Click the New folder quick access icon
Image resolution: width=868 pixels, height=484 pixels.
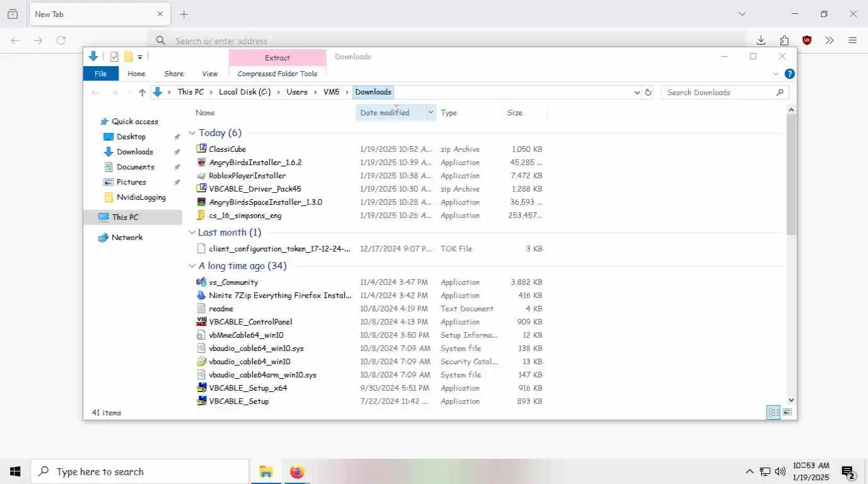pos(128,57)
